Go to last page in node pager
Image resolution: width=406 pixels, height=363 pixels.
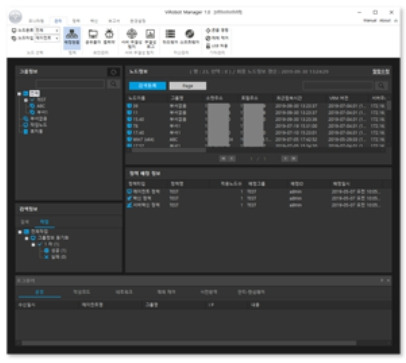[x=294, y=158]
